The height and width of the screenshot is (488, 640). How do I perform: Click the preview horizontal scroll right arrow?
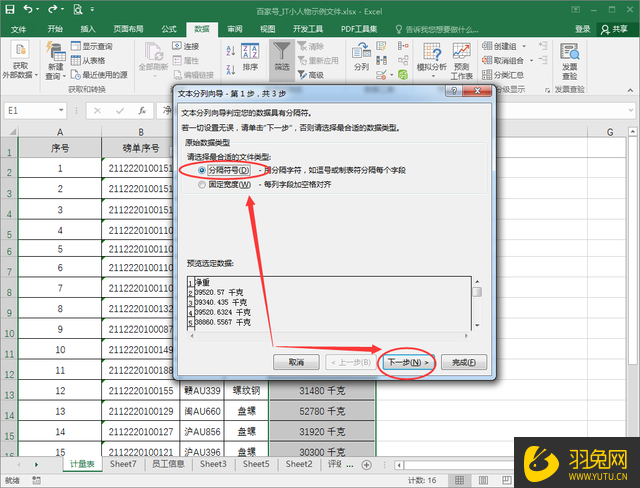pos(466,336)
